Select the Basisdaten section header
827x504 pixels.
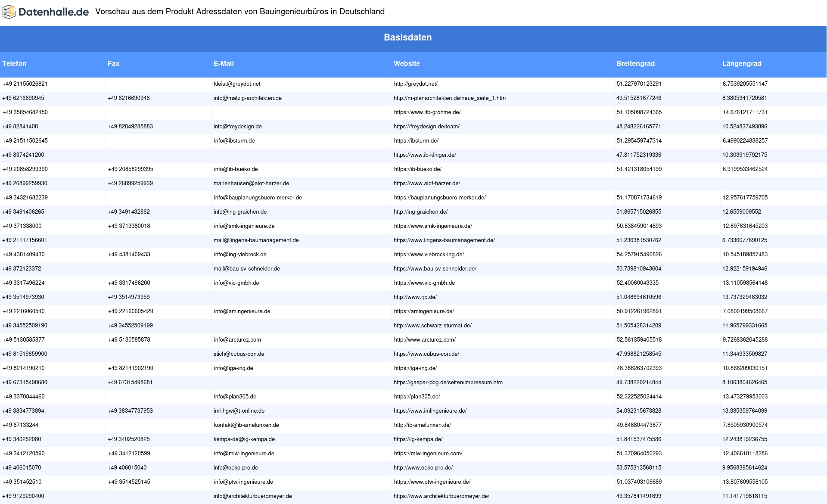coord(407,37)
